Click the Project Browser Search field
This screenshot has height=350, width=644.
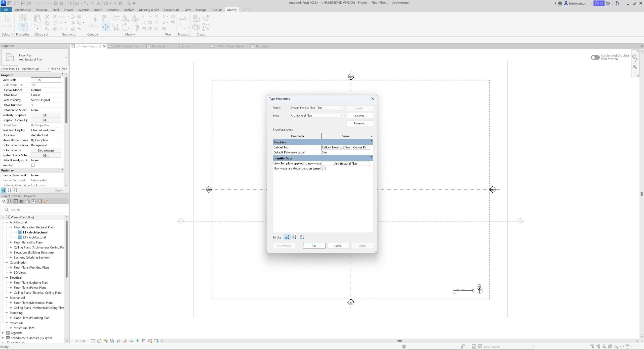(35, 210)
